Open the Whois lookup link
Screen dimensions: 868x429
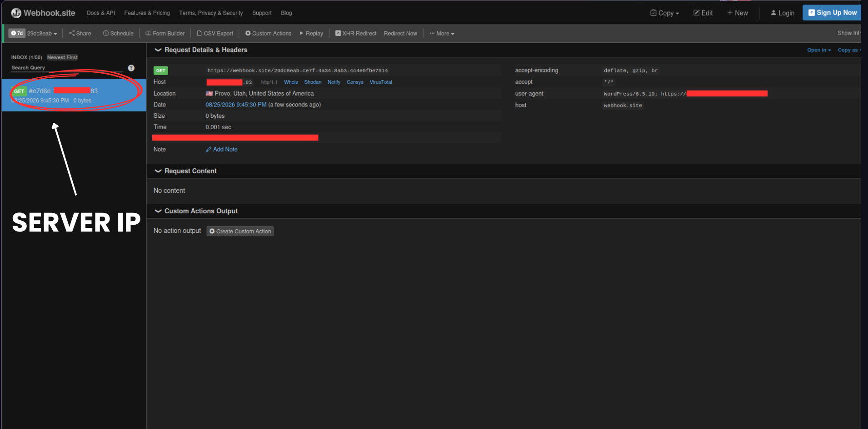[291, 82]
